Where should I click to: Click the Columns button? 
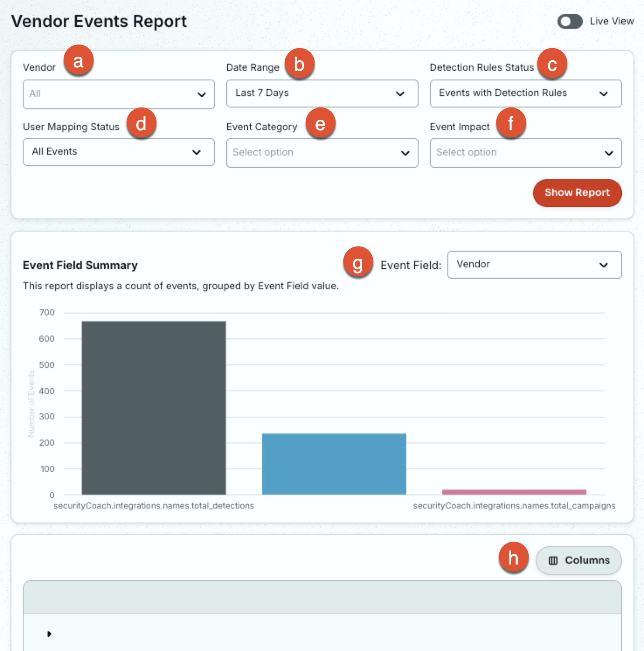[578, 561]
